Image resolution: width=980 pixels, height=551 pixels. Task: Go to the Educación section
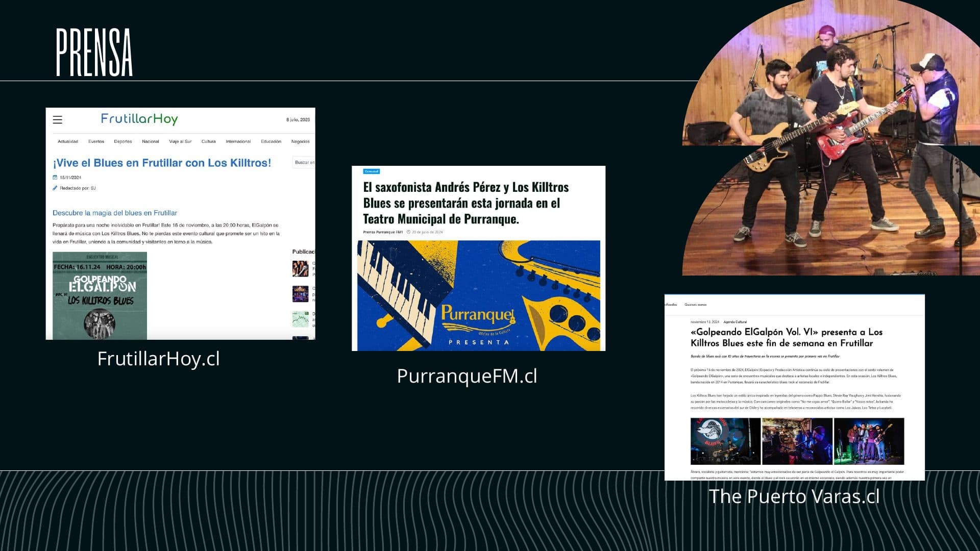pos(271,142)
